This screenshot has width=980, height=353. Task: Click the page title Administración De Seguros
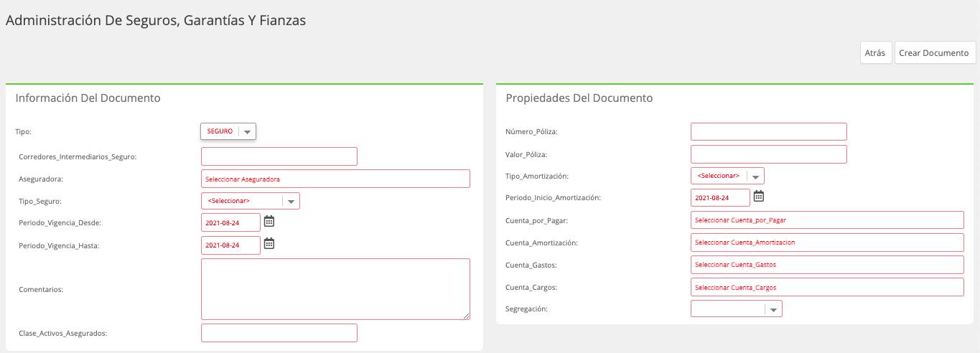click(156, 21)
